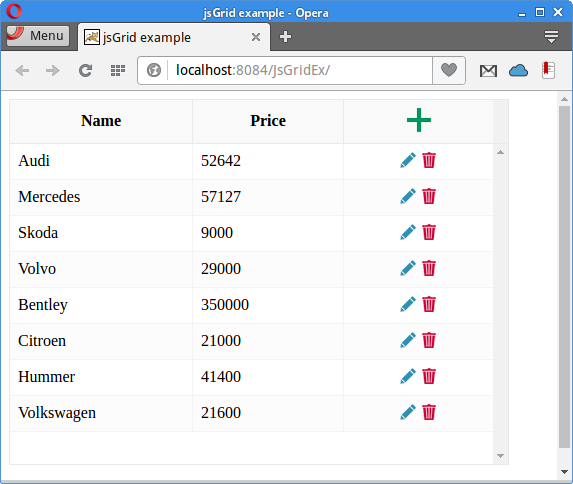573x484 pixels.
Task: Select the 21600 price cell
Action: (268, 413)
